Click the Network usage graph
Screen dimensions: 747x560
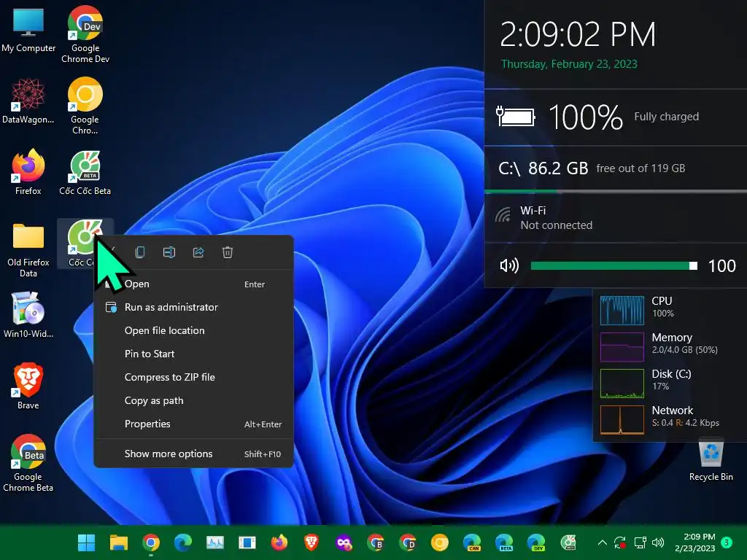click(622, 419)
